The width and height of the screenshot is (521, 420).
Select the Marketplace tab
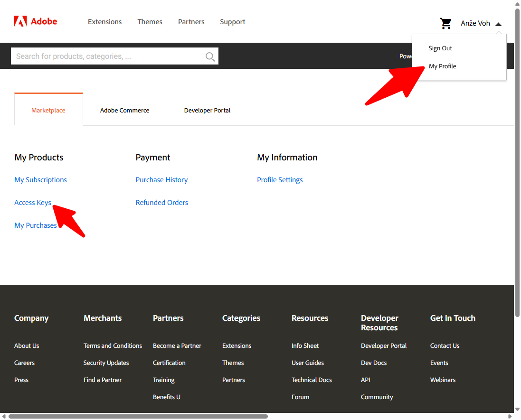(x=48, y=110)
